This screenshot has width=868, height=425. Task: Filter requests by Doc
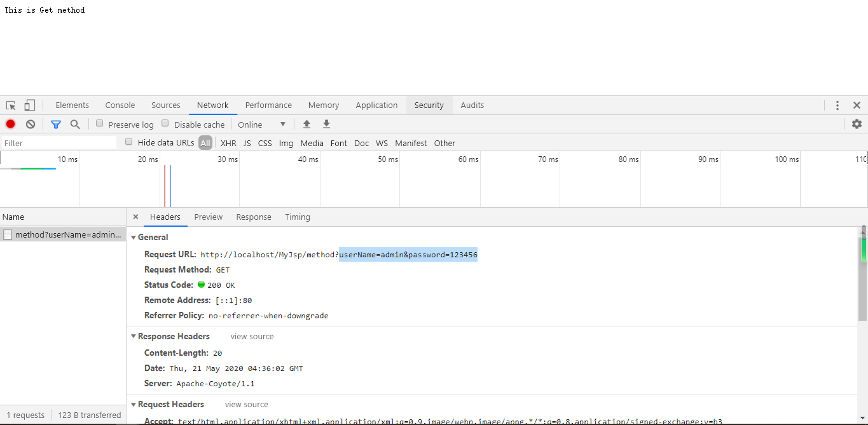tap(362, 143)
